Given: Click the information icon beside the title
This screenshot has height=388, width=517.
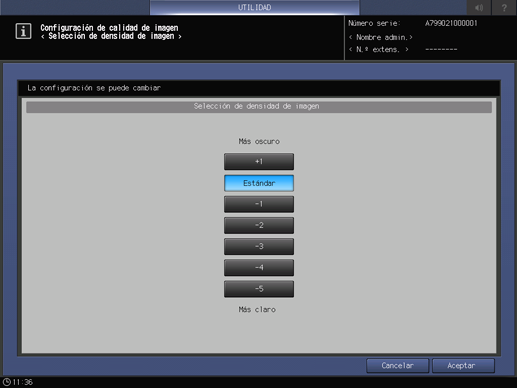Looking at the screenshot, I should (x=23, y=31).
